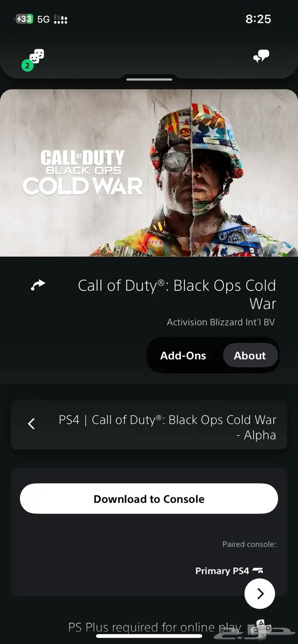Tap the top drawer pull handle bar
Image resolution: width=298 pixels, height=644 pixels.
149,79
